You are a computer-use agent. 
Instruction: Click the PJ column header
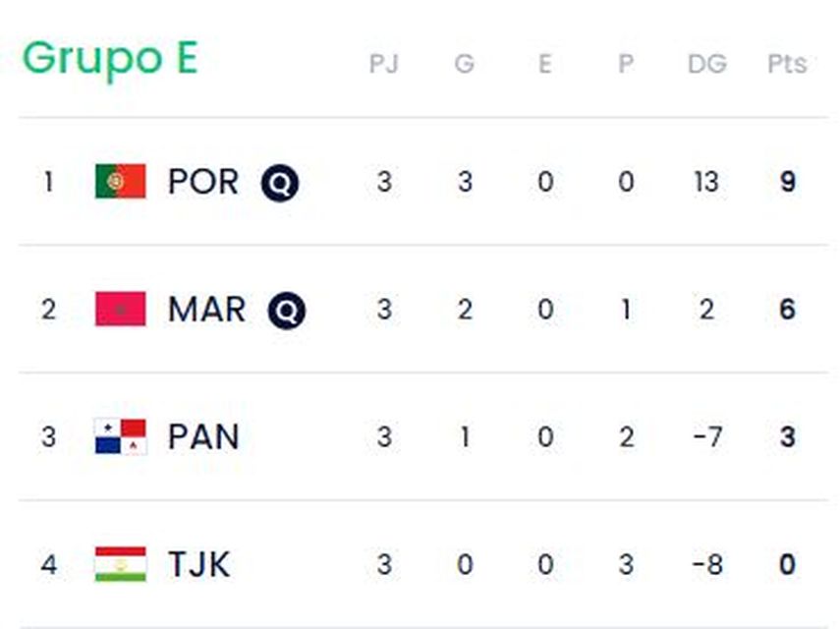coord(383,64)
